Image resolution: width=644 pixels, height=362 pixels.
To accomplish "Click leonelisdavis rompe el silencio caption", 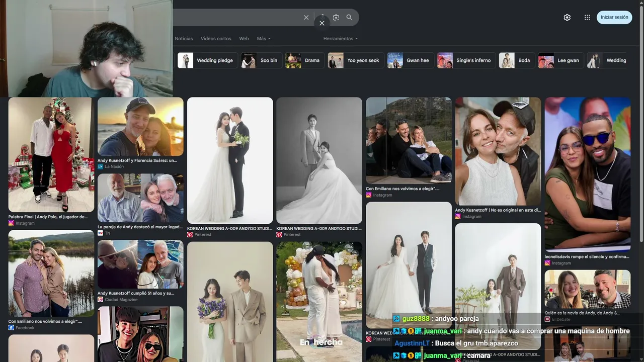I will (587, 256).
